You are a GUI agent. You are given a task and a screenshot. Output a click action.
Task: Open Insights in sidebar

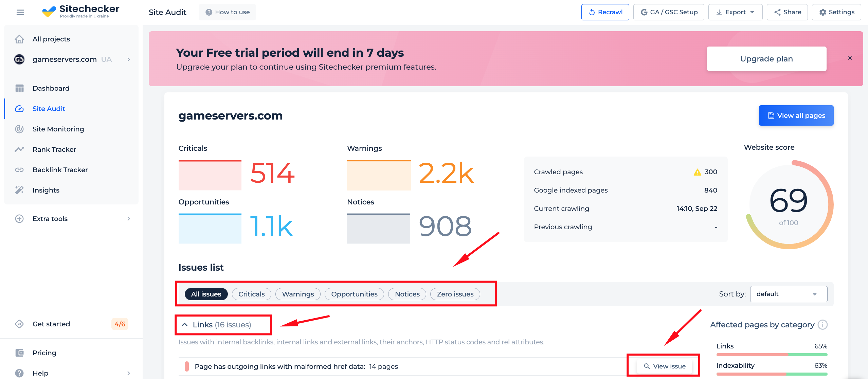pos(46,190)
